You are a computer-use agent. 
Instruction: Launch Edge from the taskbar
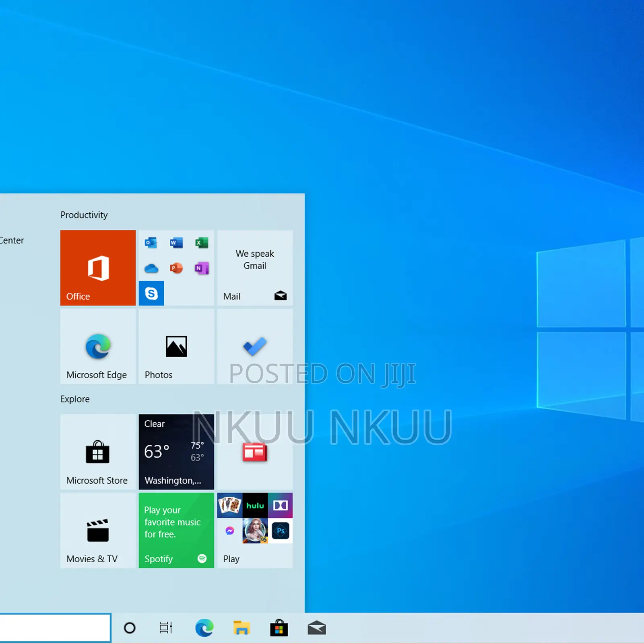[204, 628]
